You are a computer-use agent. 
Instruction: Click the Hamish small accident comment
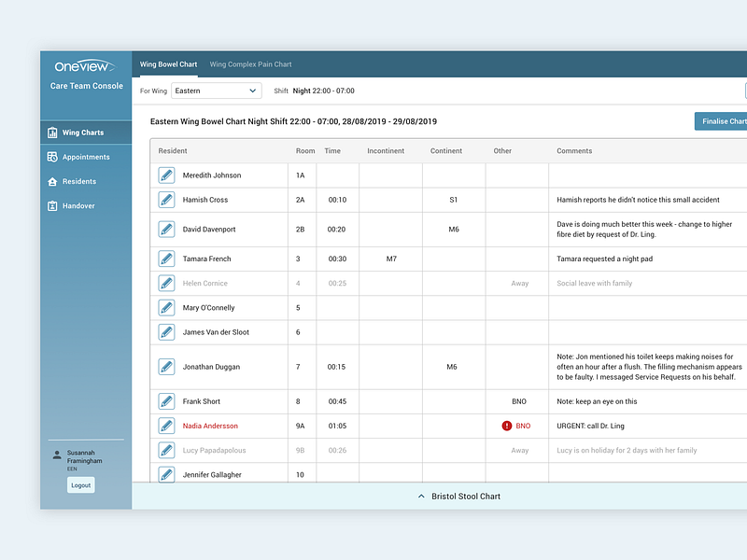click(x=638, y=200)
